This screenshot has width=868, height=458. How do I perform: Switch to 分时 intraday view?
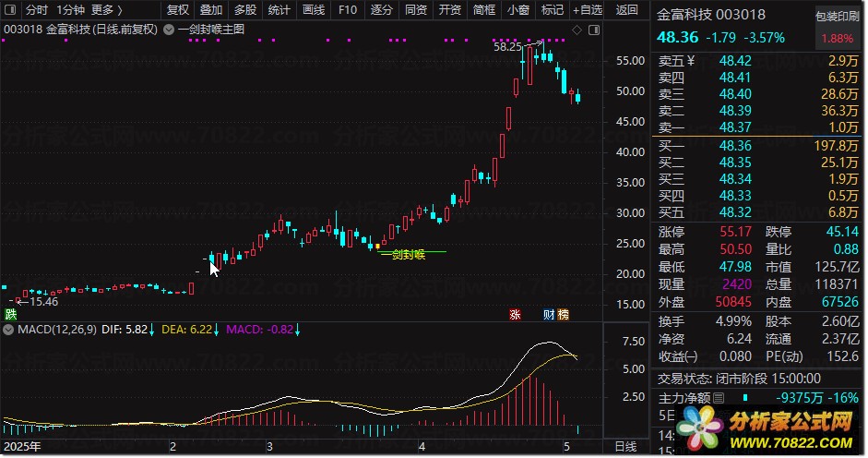point(37,9)
